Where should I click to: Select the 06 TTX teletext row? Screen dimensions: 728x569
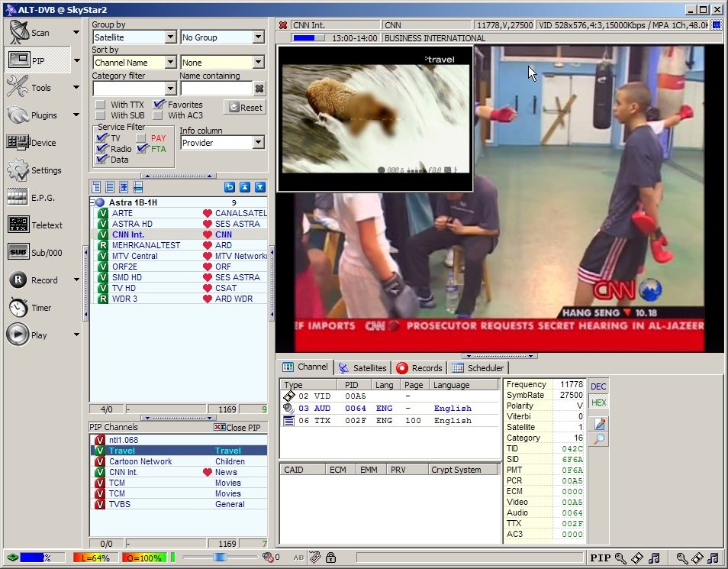[390, 420]
